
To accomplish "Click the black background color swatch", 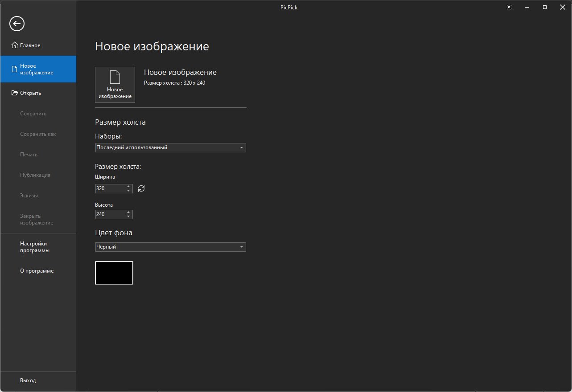I will coord(114,273).
